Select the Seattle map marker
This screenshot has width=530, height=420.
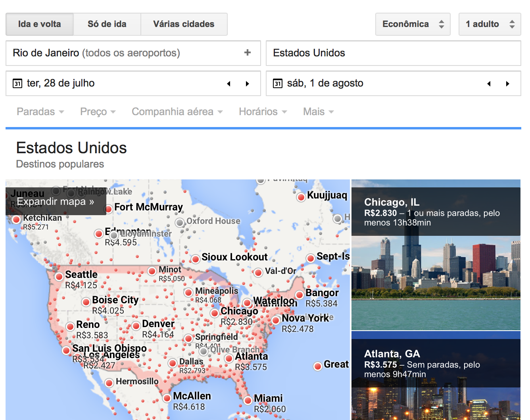59,276
